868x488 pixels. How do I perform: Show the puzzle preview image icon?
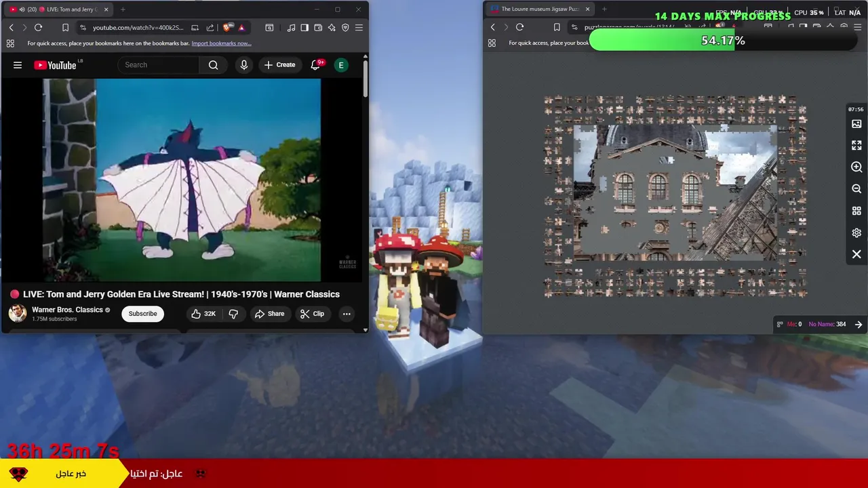click(856, 124)
